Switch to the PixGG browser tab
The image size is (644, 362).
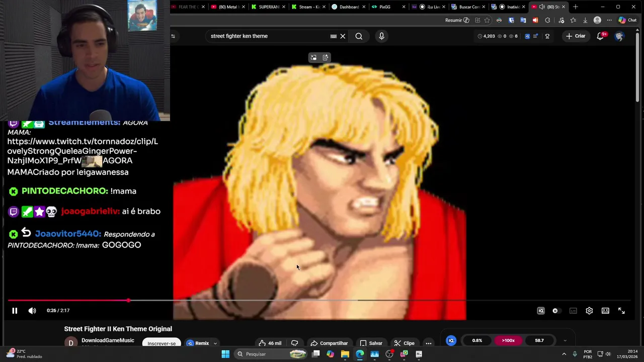point(389,7)
